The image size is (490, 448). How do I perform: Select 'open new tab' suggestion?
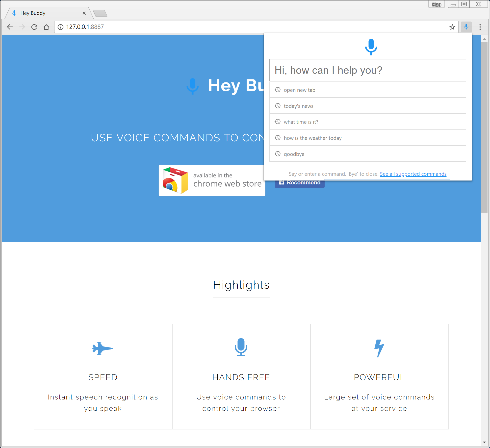point(367,90)
